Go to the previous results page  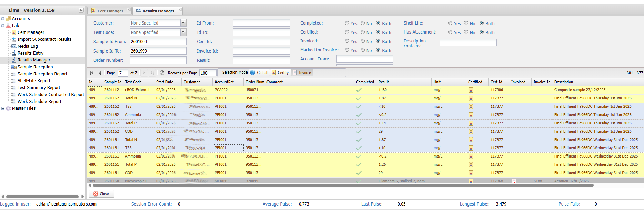(x=100, y=73)
